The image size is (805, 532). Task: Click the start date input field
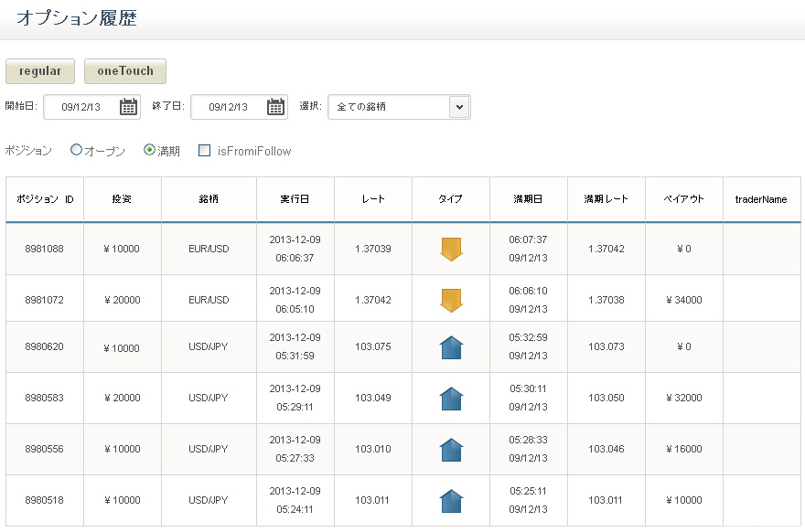pos(91,107)
